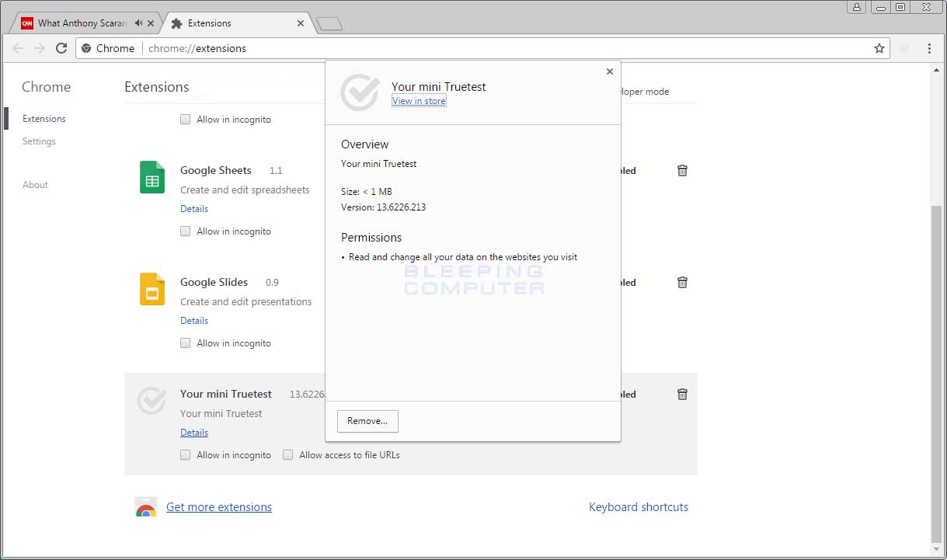Image resolution: width=947 pixels, height=560 pixels.
Task: Reload the Extensions page
Action: (x=61, y=47)
